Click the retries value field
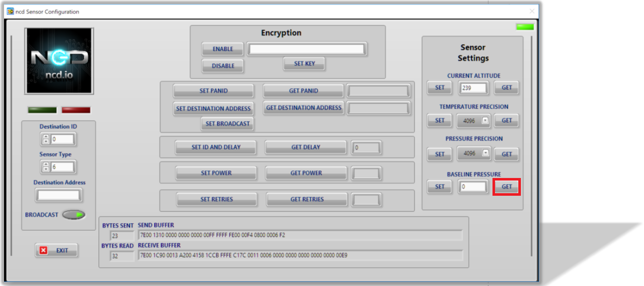This screenshot has height=286, width=644. [366, 200]
